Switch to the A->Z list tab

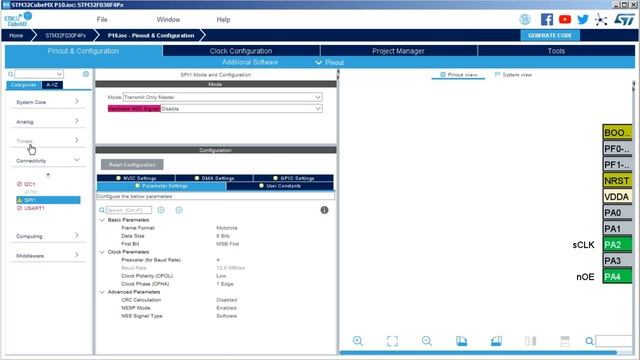coord(52,85)
